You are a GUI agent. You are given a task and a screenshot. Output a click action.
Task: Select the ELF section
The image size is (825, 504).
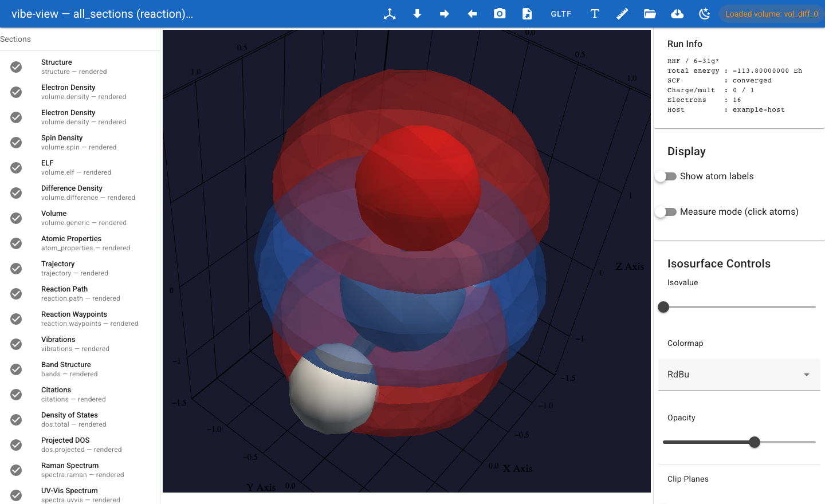tap(80, 168)
